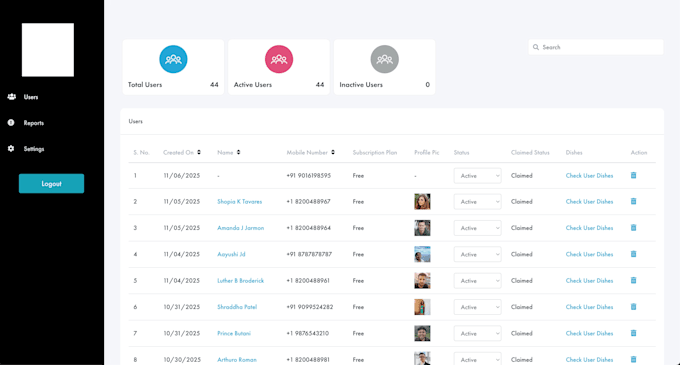Delete user Shopia K Tavares with trash icon
Image resolution: width=680 pixels, height=365 pixels.
(x=633, y=201)
